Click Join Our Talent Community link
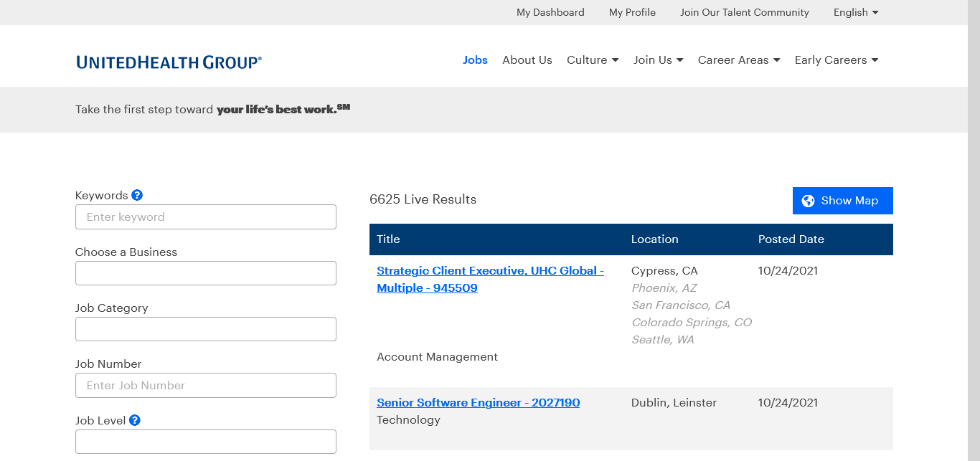This screenshot has width=980, height=461. click(744, 12)
